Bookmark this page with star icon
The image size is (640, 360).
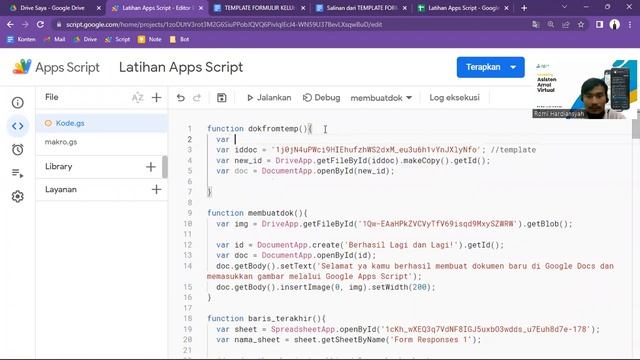click(x=581, y=24)
